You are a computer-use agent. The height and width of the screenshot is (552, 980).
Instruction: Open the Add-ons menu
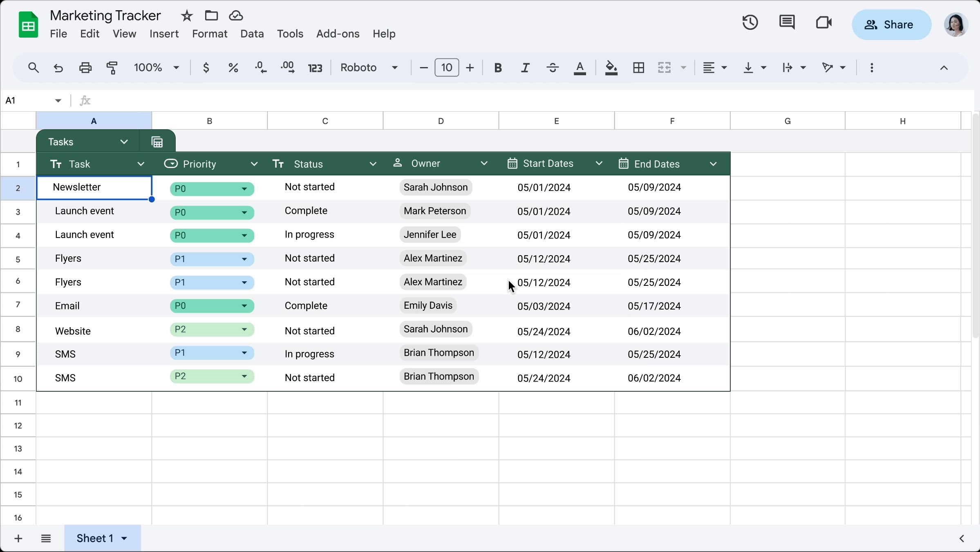[338, 34]
